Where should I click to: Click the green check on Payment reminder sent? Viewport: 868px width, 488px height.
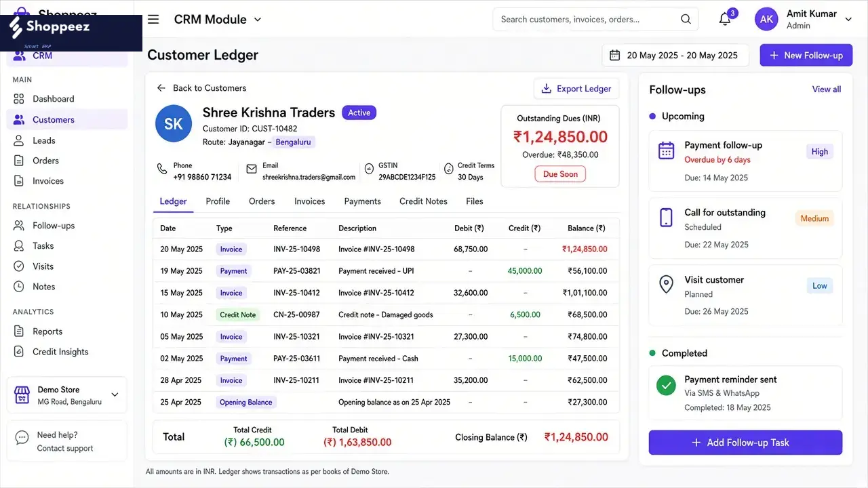coord(667,386)
